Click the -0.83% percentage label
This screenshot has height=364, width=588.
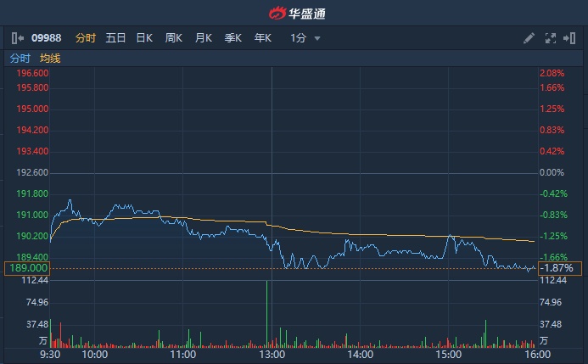553,215
